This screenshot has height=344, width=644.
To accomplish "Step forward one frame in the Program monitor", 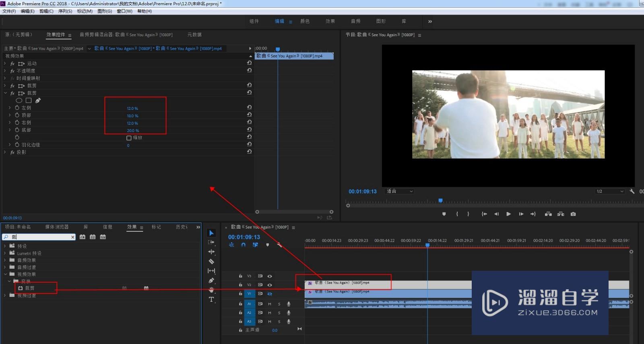I will tap(521, 214).
